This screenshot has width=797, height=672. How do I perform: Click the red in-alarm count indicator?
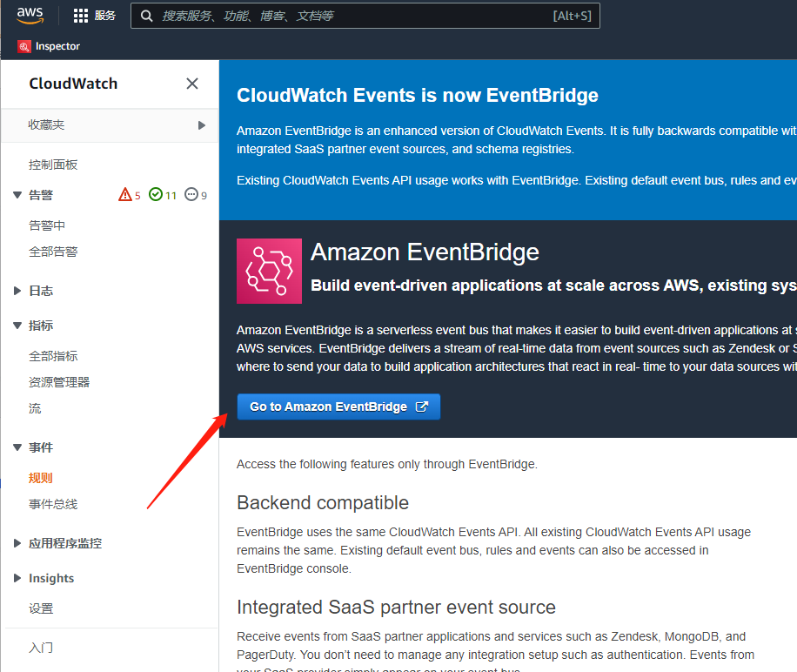click(130, 195)
